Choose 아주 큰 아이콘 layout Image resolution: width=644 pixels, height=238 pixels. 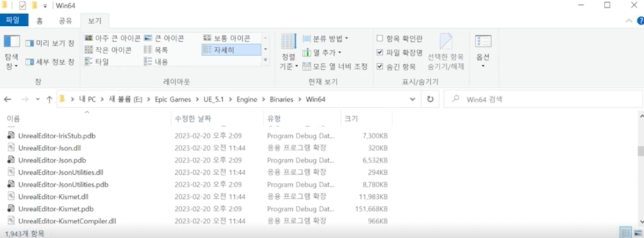[113, 38]
